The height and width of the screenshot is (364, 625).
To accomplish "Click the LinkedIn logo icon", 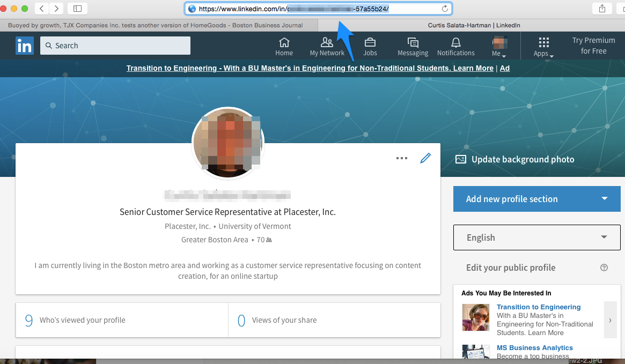I will pyautogui.click(x=25, y=46).
